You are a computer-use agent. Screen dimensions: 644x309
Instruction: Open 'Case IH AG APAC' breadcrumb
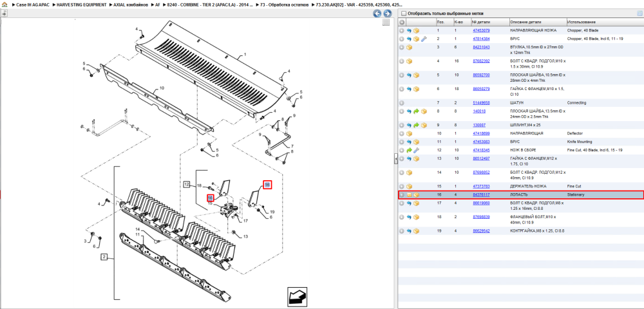(x=33, y=5)
